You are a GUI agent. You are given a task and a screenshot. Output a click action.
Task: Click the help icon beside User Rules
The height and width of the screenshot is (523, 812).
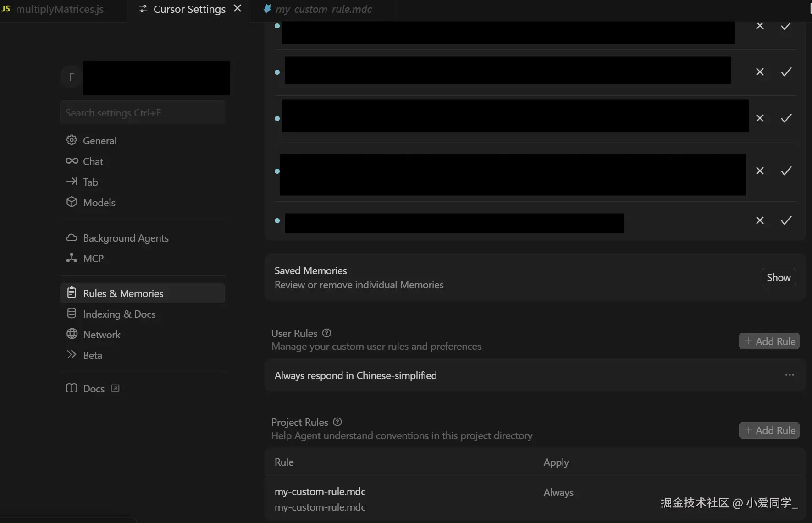click(x=326, y=333)
